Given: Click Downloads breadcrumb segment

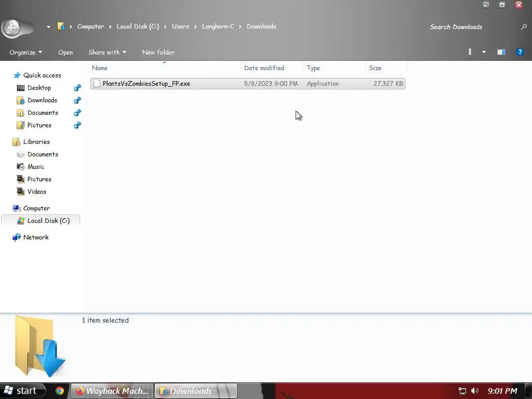Looking at the screenshot, I should coord(261,26).
